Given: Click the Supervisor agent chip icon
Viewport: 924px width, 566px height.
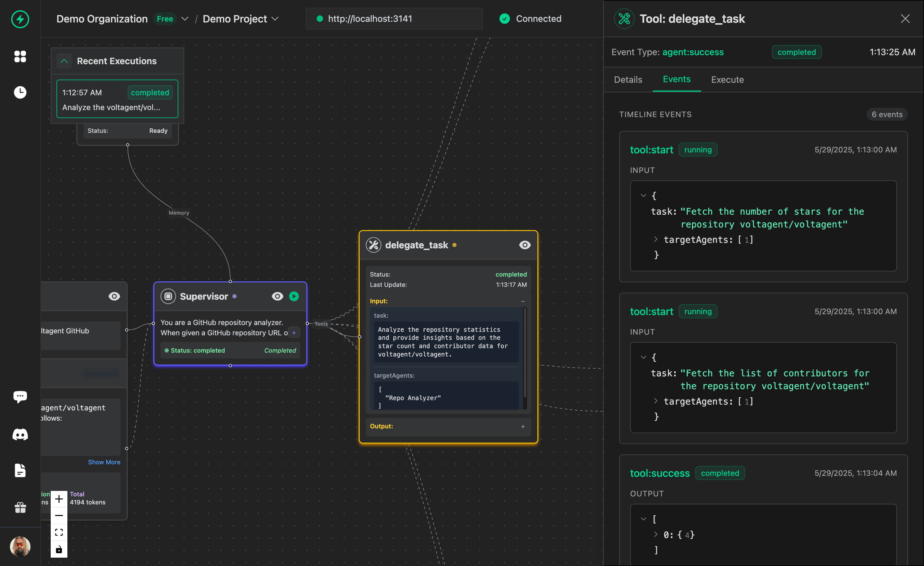Looking at the screenshot, I should 168,296.
